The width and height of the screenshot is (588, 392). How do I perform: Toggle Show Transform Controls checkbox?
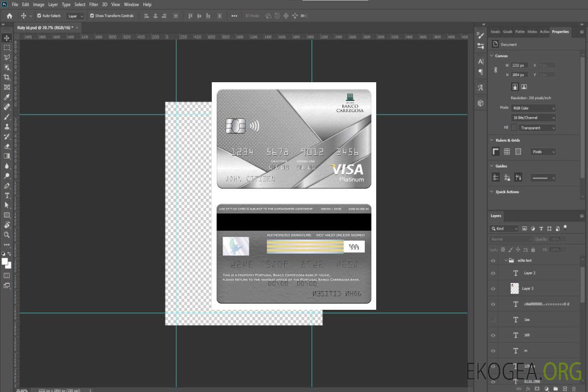pos(92,16)
